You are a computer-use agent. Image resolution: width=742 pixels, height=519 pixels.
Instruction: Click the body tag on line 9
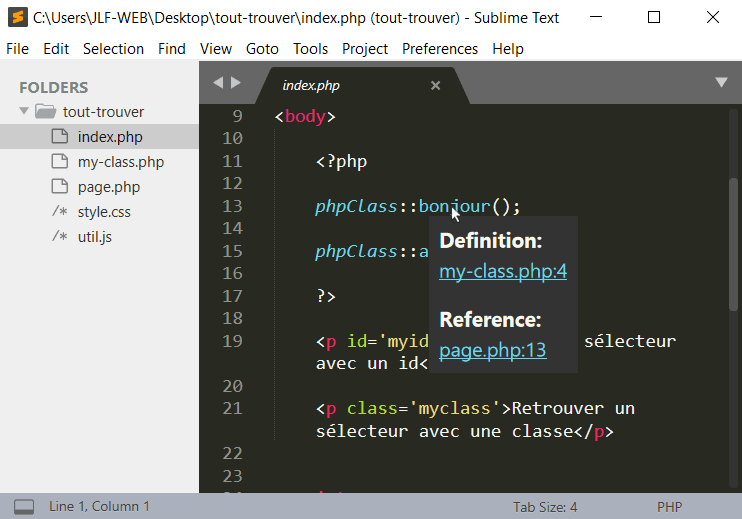point(305,116)
